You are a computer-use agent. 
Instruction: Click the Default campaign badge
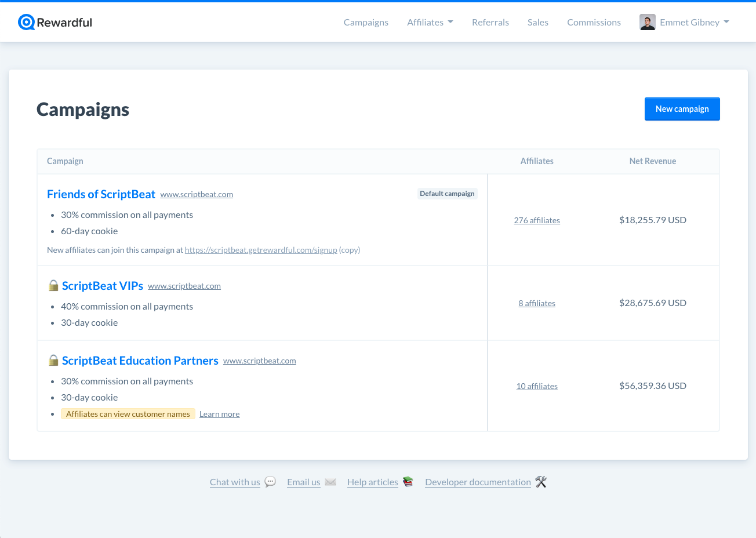tap(447, 194)
